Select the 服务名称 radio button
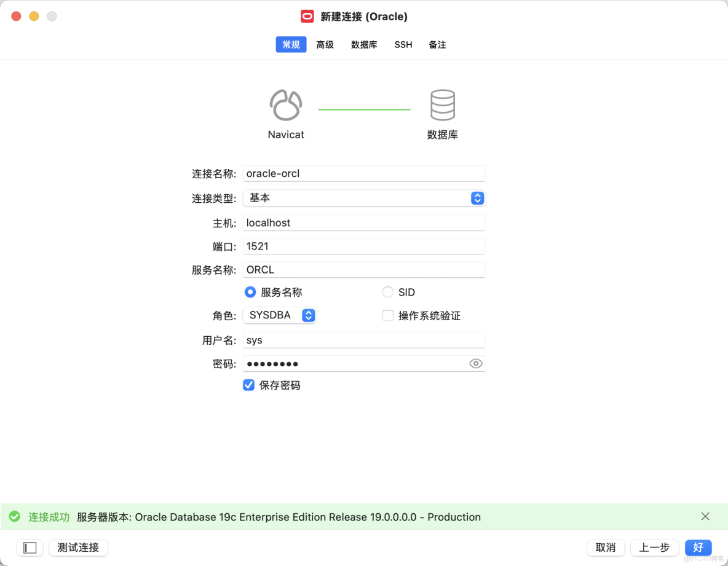The height and width of the screenshot is (566, 728). 250,292
